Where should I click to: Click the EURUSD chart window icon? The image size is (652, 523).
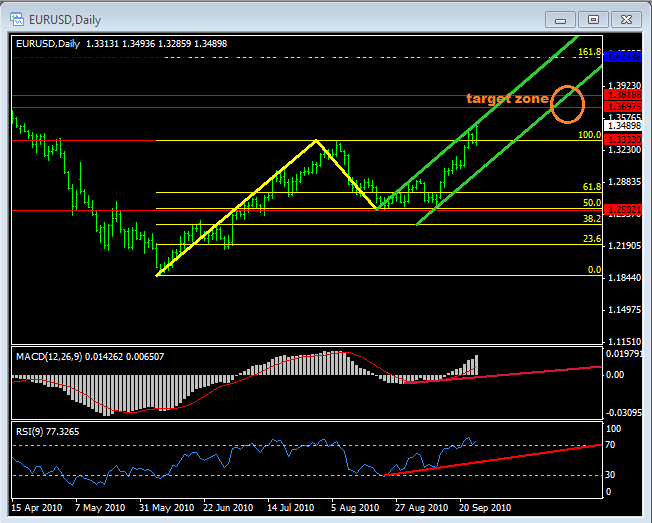pos(17,19)
